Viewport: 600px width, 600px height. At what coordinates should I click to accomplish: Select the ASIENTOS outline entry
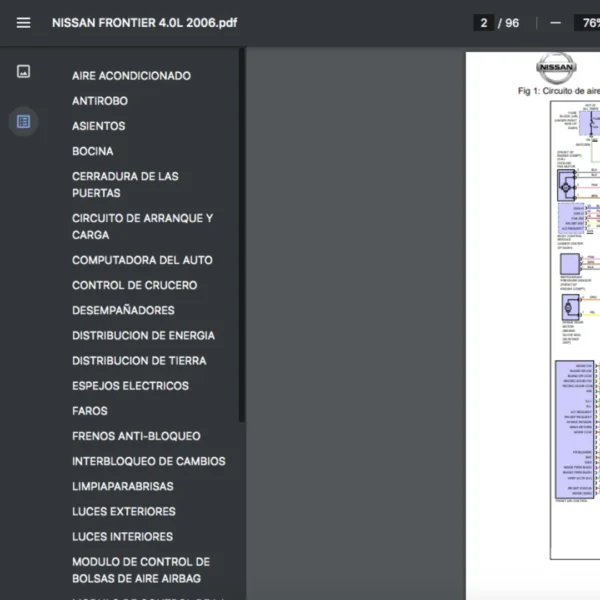[99, 126]
